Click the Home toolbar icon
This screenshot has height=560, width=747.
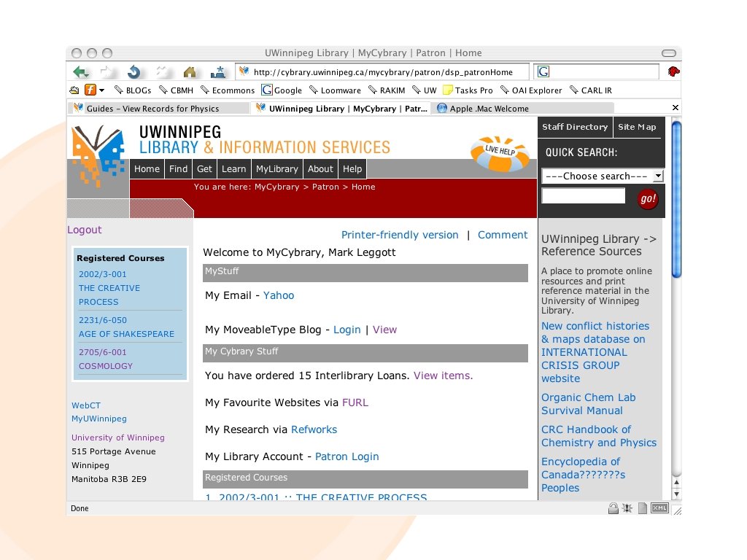190,72
